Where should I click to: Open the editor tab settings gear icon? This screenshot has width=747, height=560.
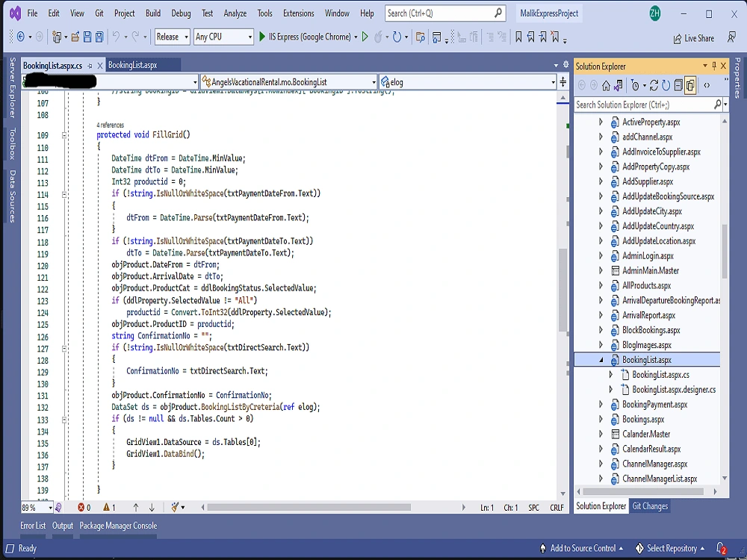tap(566, 64)
